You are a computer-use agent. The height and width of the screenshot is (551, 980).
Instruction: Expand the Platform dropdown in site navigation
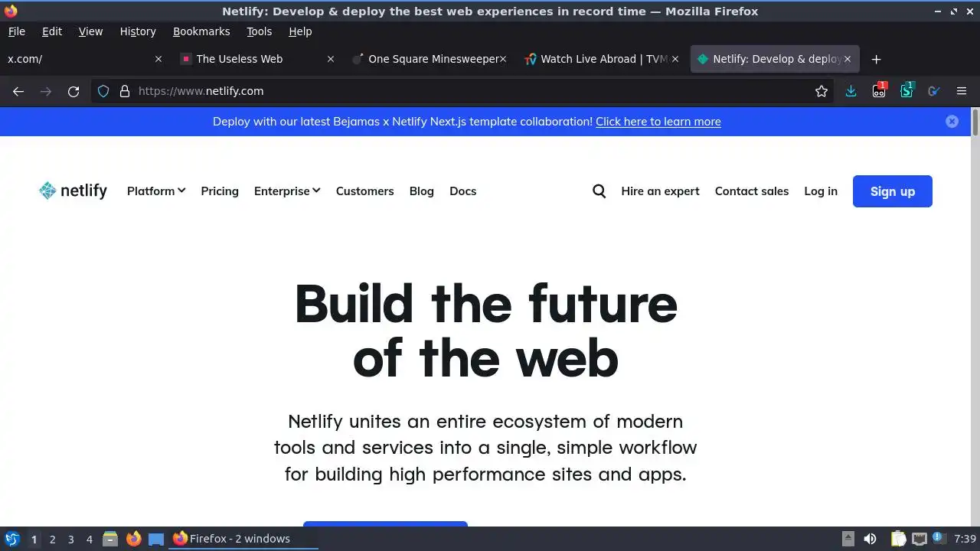[x=156, y=191]
